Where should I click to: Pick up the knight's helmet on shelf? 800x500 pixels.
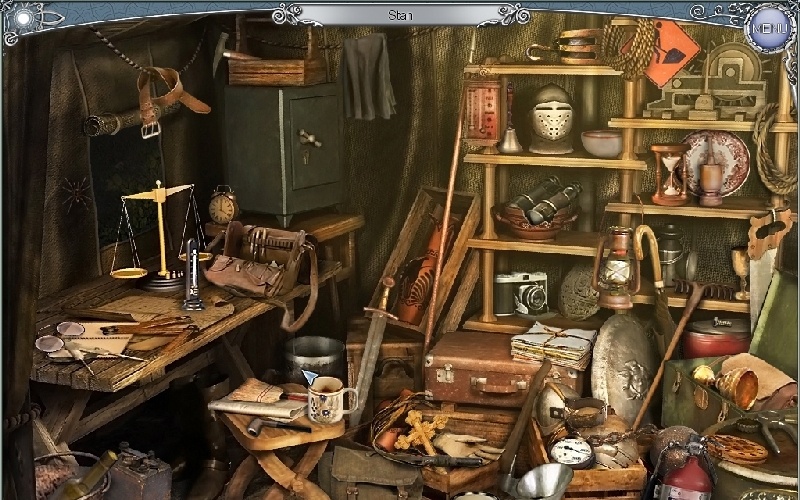[550, 119]
